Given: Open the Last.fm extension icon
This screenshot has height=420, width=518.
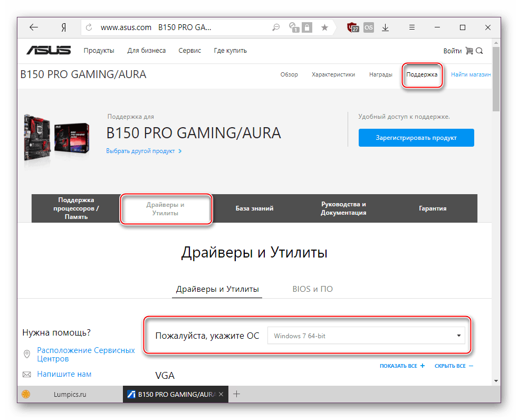Looking at the screenshot, I should tap(368, 27).
